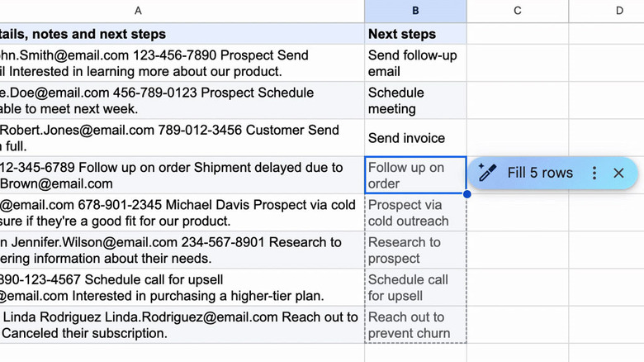Click the blue fill handle dot
Screen dimensions: 644x362
[x=467, y=194]
